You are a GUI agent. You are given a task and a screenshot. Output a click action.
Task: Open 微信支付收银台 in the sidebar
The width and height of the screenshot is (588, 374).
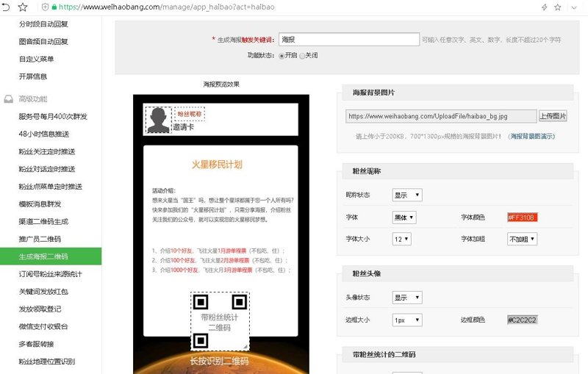coord(43,326)
